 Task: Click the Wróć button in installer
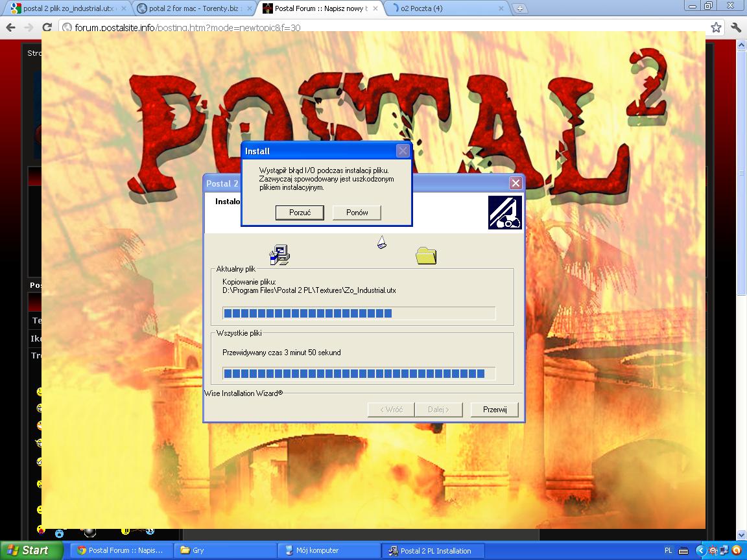click(x=391, y=410)
